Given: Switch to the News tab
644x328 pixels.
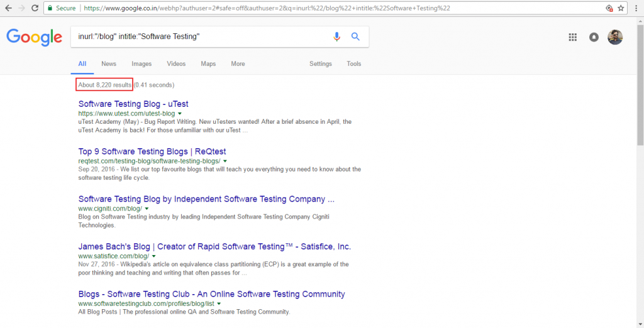Looking at the screenshot, I should tap(109, 63).
